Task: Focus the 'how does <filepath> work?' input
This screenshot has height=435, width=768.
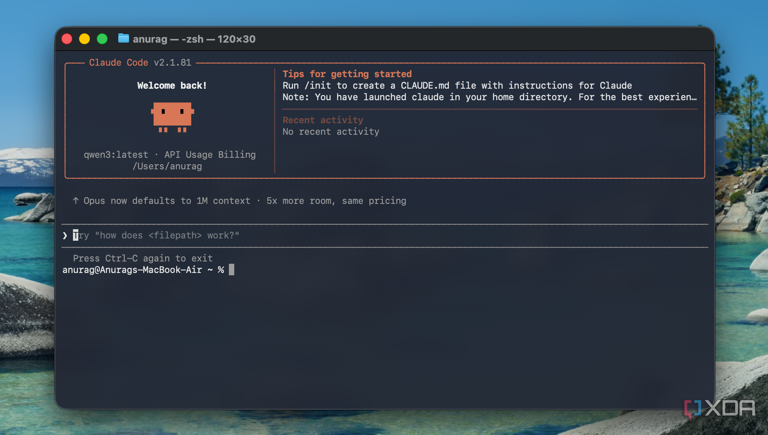Action: coord(385,236)
